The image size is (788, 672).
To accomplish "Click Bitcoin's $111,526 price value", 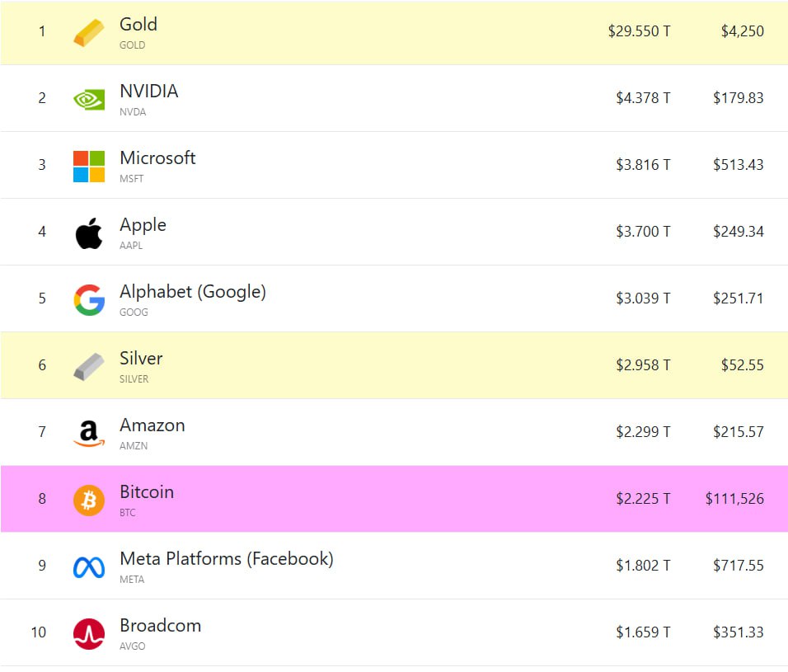I will click(734, 500).
